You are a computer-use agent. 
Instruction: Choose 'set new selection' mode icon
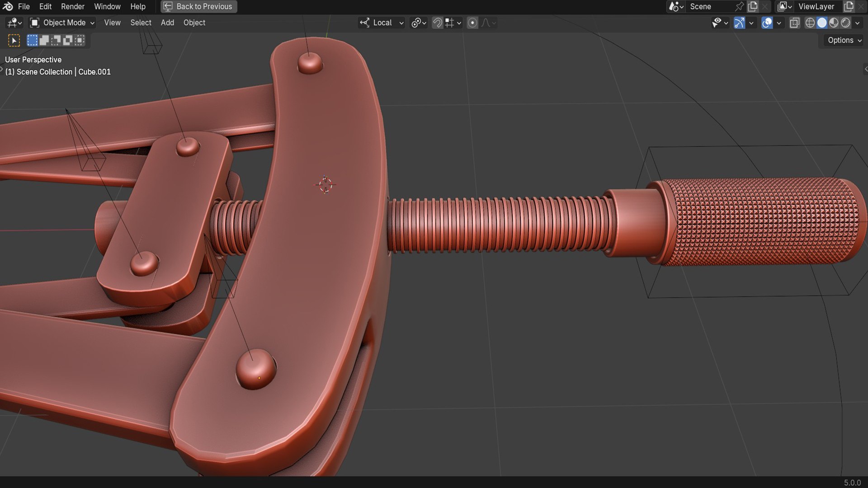32,41
